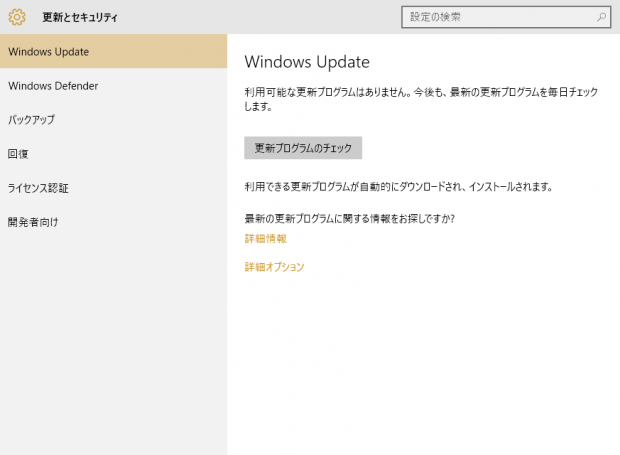This screenshot has height=455, width=620.
Task: Click 更新プログラムのチェック button
Action: click(303, 148)
